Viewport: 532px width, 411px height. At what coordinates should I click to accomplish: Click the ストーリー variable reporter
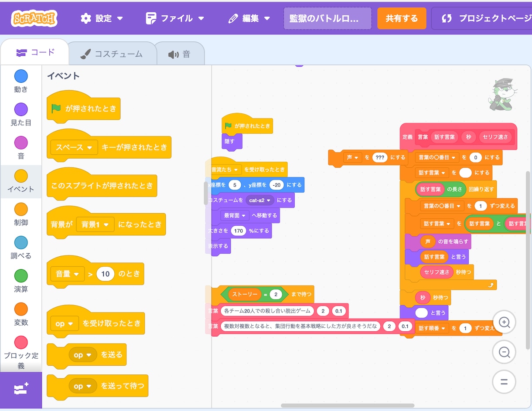tap(245, 295)
